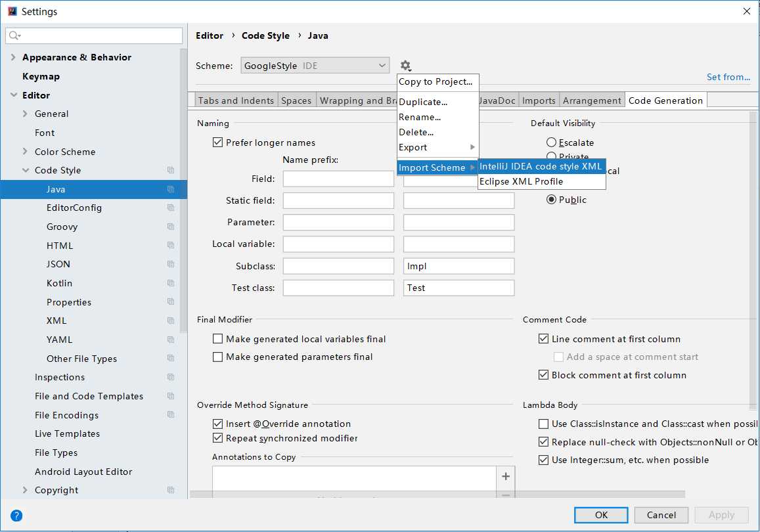This screenshot has width=760, height=532.
Task: Click project-level icon next to Groovy
Action: point(171,227)
